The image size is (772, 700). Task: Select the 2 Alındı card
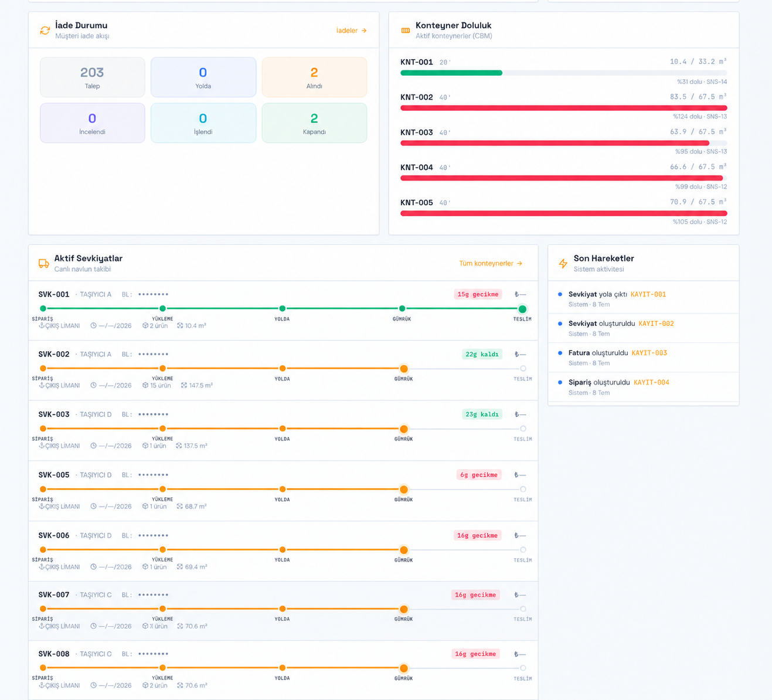point(314,77)
